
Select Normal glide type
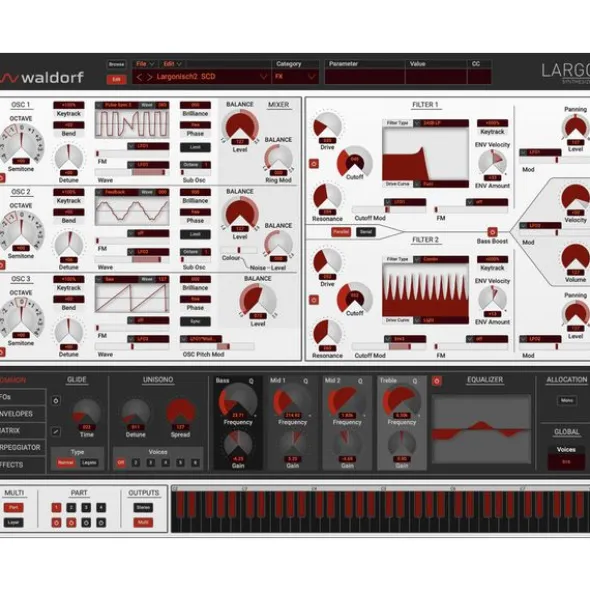[66, 462]
